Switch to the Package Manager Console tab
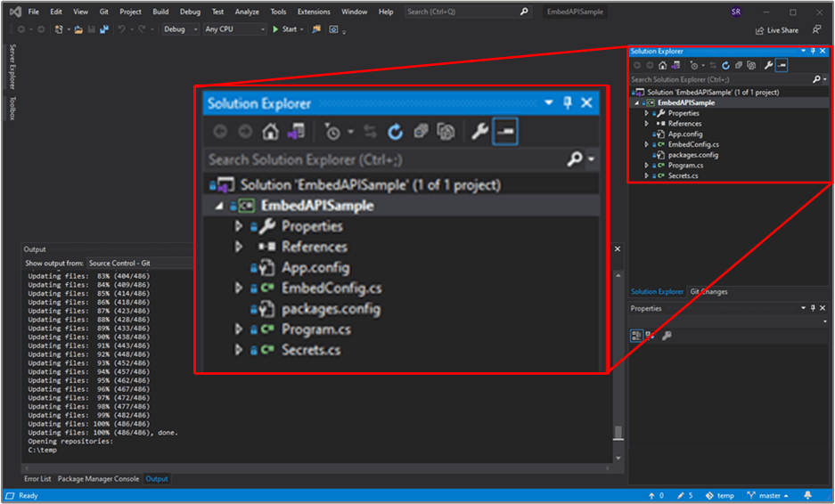This screenshot has height=504, width=835. click(x=98, y=479)
